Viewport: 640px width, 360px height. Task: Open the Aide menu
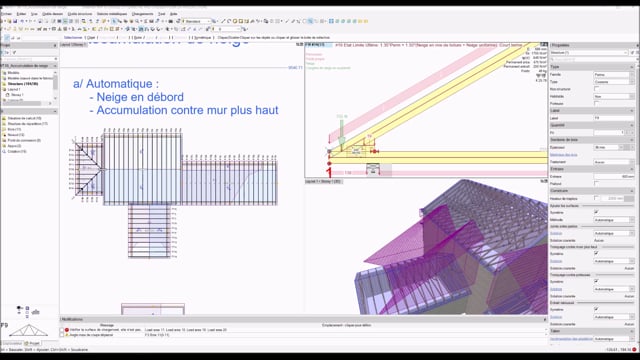point(173,14)
